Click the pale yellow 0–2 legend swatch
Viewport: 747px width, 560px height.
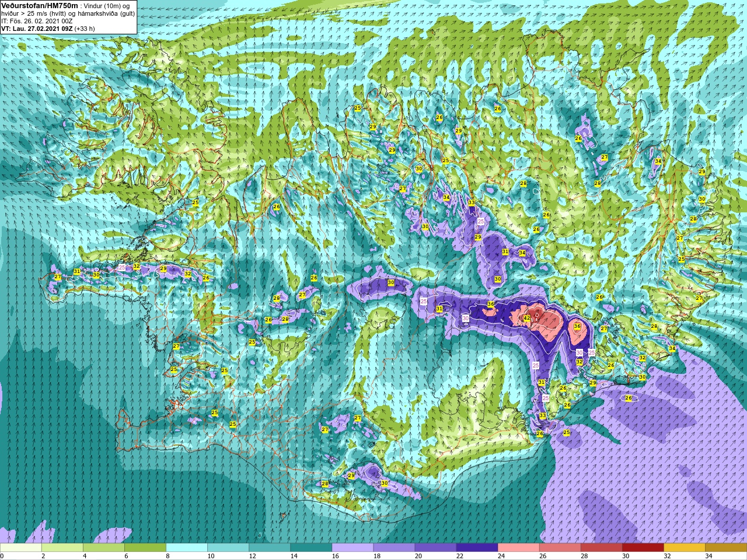pos(21,548)
